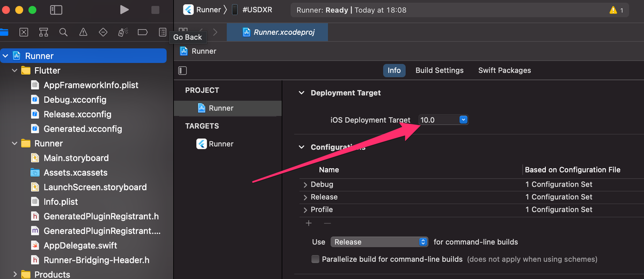Select the root Runner project in the navigator
The width and height of the screenshot is (644, 279).
pos(84,56)
